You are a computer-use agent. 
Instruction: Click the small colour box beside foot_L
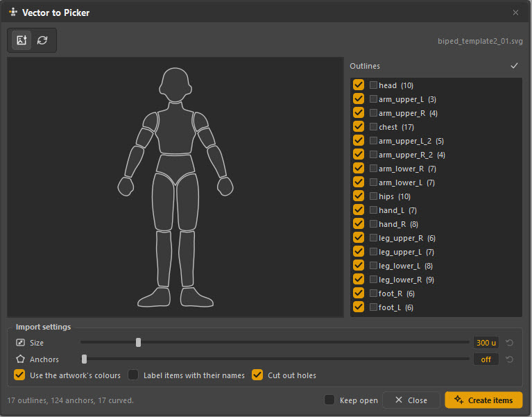click(373, 307)
